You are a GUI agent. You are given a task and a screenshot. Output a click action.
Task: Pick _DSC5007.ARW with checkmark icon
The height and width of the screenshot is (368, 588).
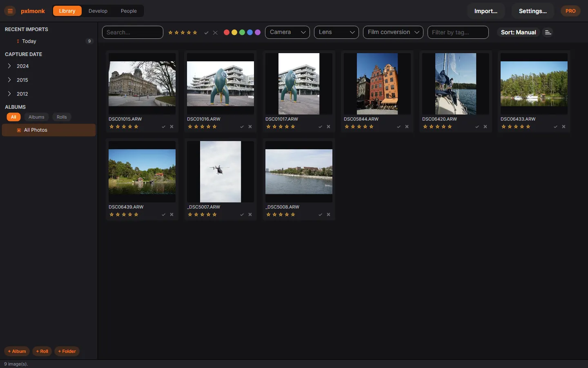click(242, 215)
